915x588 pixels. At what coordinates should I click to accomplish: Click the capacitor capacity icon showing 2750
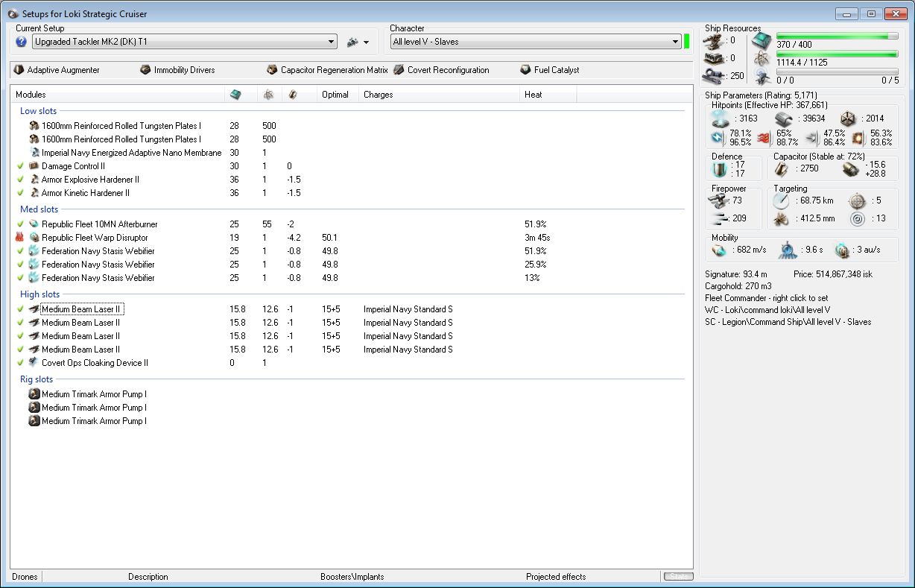click(782, 169)
